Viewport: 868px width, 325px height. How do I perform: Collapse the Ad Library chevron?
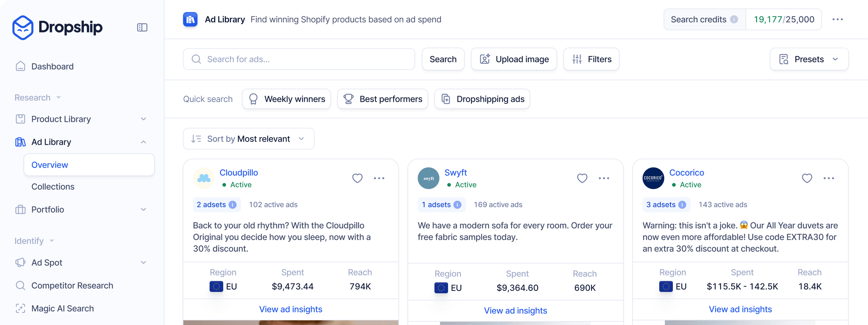[144, 142]
